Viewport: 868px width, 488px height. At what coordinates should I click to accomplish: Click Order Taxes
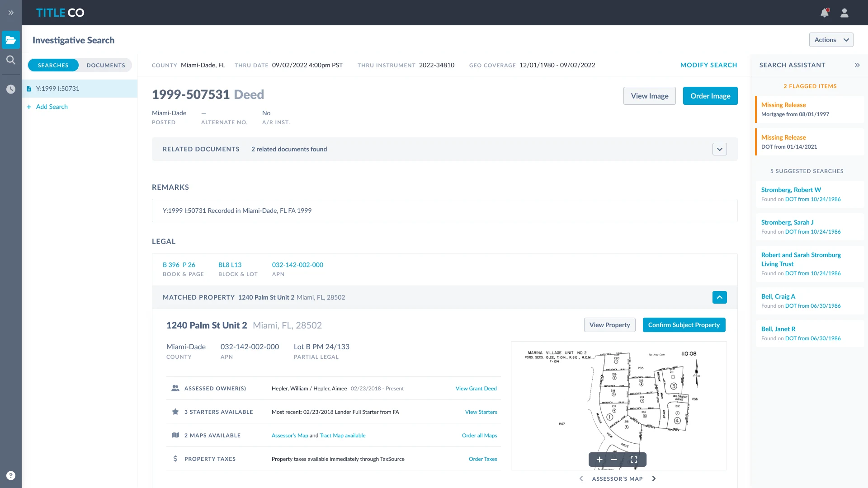[x=483, y=459]
